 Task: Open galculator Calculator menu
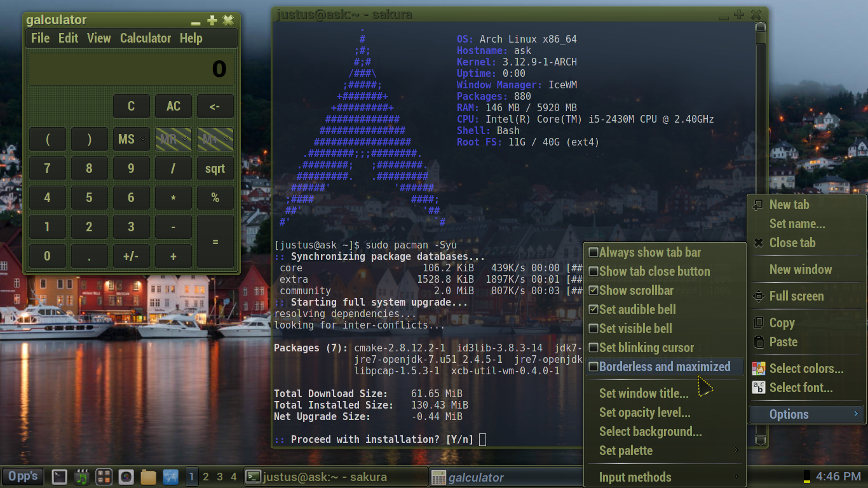coord(146,38)
